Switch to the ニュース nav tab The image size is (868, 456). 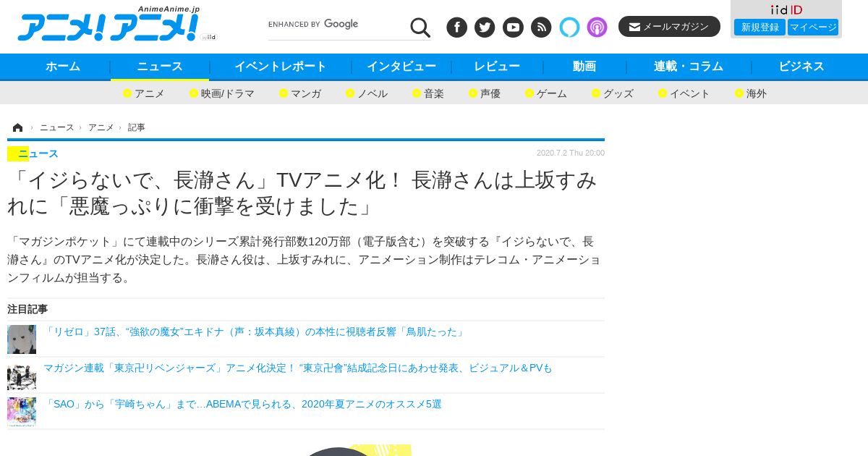point(160,67)
